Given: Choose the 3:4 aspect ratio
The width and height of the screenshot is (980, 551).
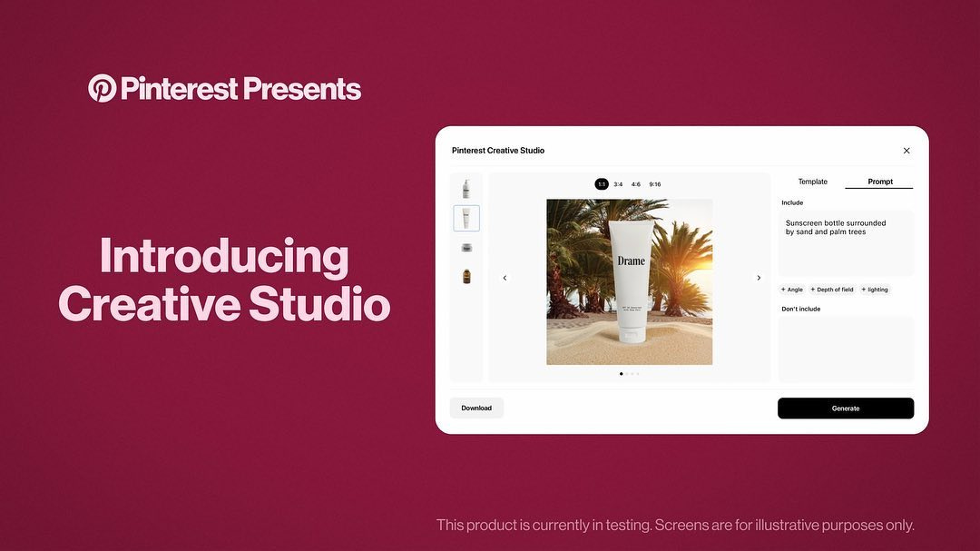Looking at the screenshot, I should [618, 184].
